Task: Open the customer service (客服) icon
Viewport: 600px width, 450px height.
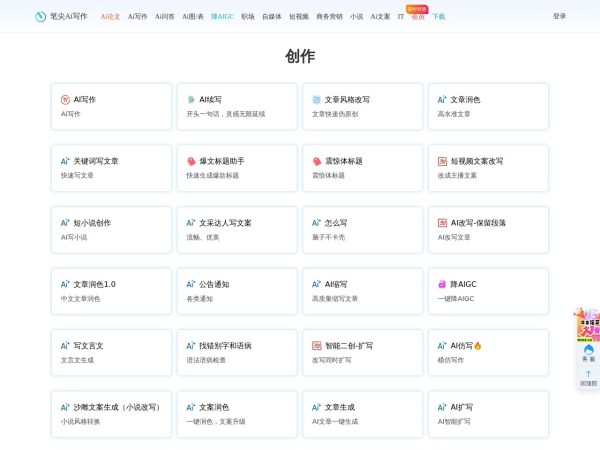Action: (588, 350)
